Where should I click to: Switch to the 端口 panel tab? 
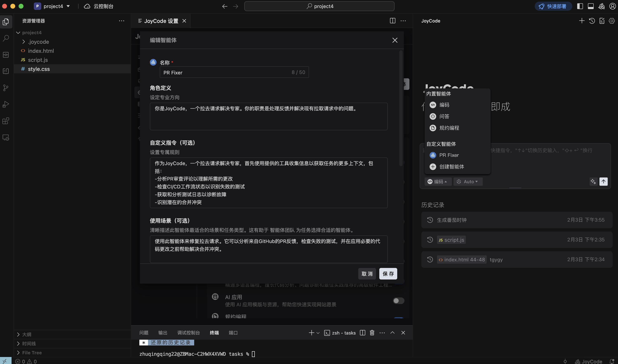[x=233, y=333]
